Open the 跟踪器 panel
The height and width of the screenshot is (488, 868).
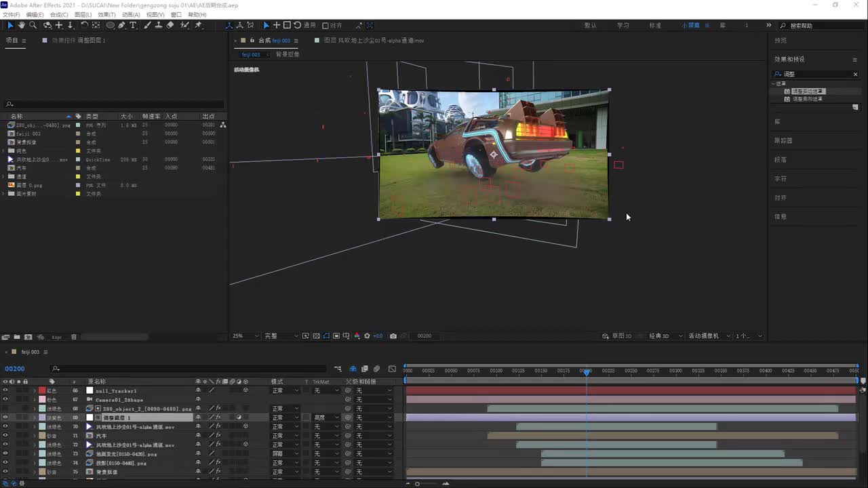(783, 140)
